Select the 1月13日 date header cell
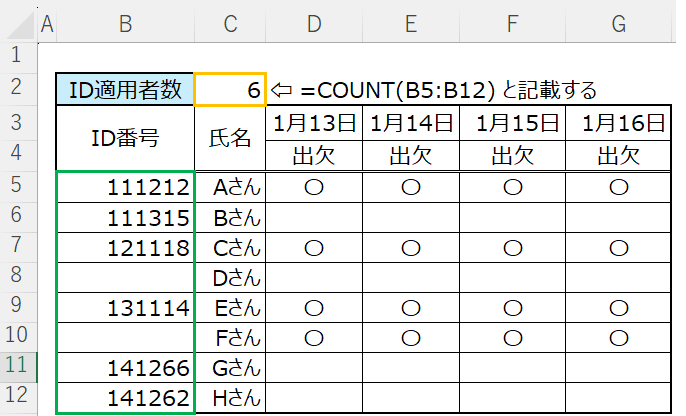686x416 pixels. click(x=312, y=124)
